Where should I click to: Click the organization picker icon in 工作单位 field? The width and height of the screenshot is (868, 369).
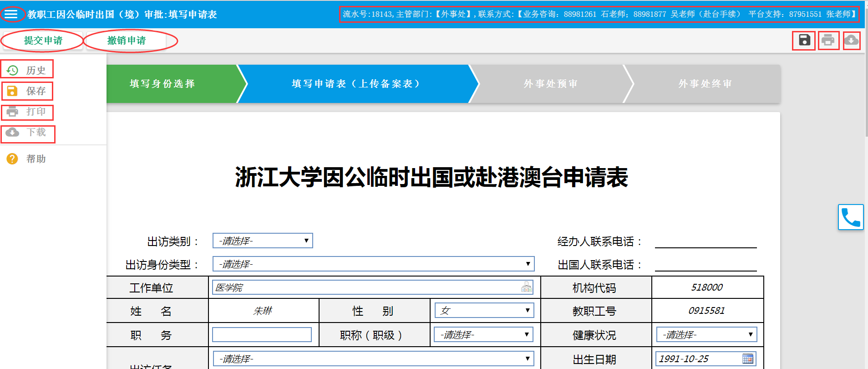click(x=526, y=287)
